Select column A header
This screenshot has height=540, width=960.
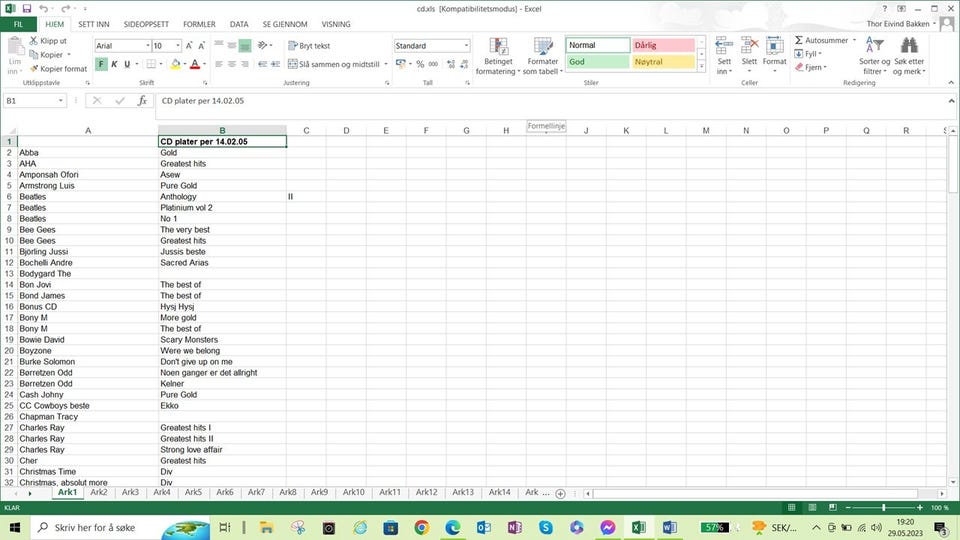tap(88, 130)
